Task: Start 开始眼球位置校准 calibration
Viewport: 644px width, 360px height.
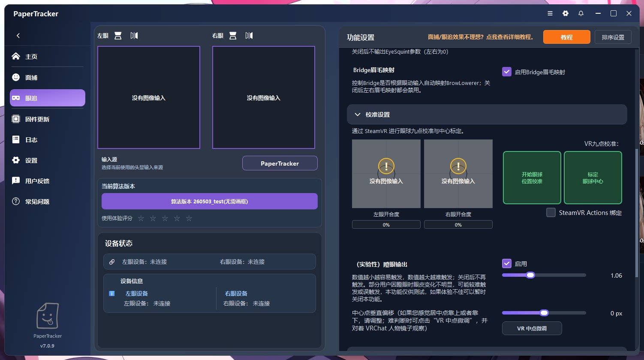Action: click(x=532, y=178)
